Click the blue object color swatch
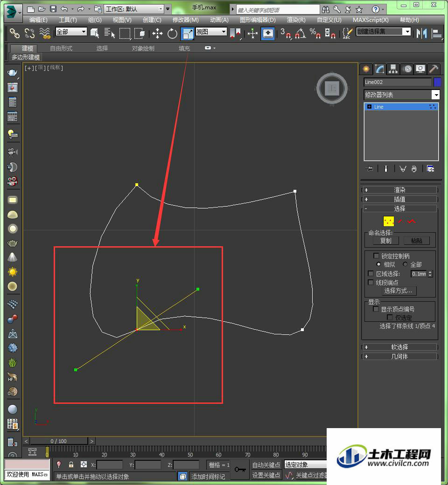Image resolution: width=448 pixels, height=485 pixels. click(437, 82)
